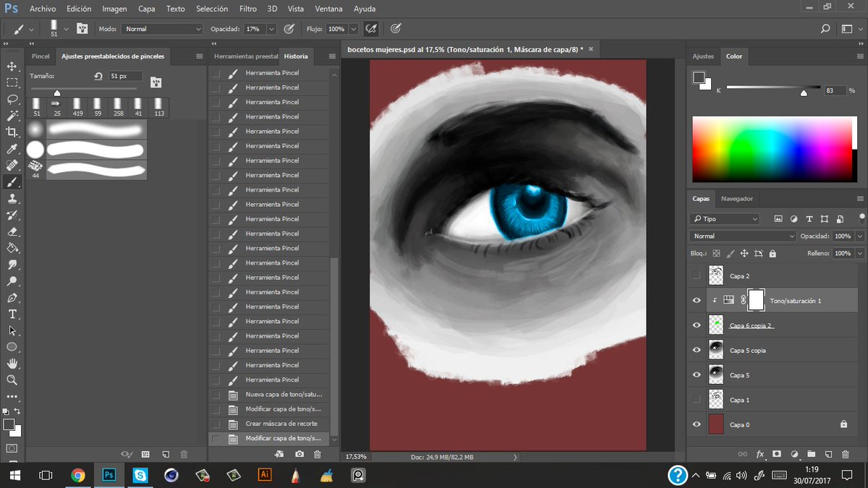
Task: Select the Spot Healing Brush tool
Action: point(12,166)
